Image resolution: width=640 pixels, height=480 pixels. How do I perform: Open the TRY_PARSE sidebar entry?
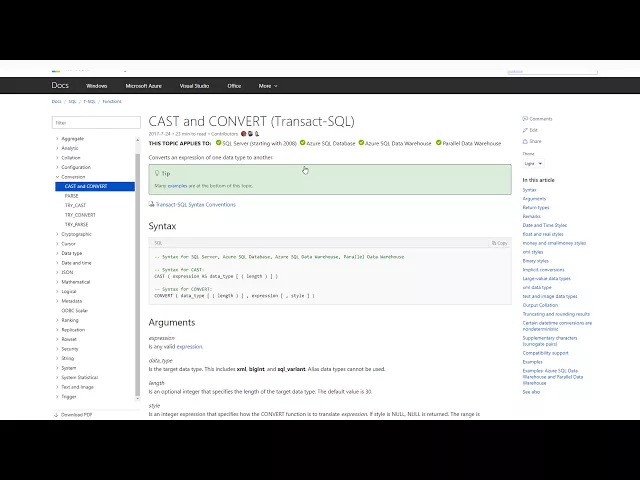(76, 224)
